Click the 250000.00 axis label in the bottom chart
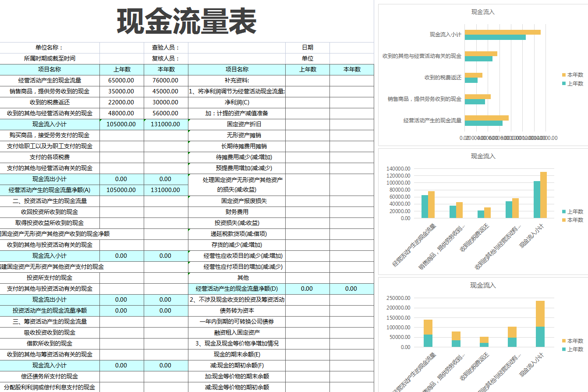The image size is (588, 392). (398, 298)
